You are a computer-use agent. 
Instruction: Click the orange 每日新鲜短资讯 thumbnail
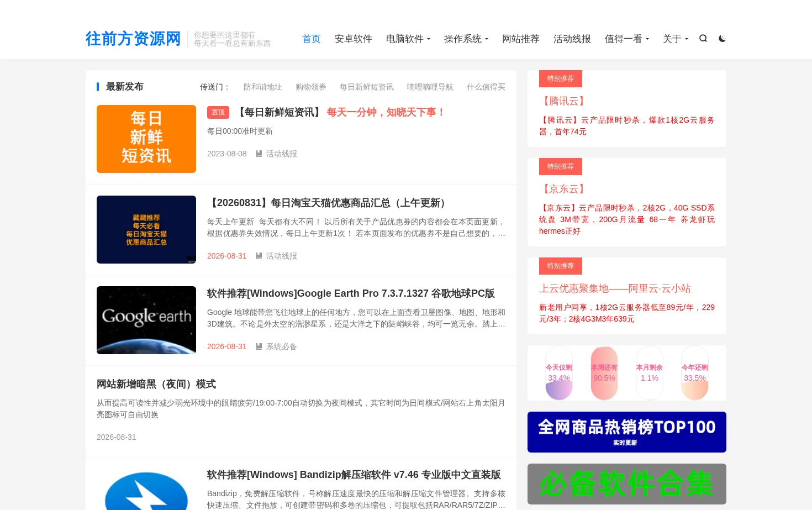(x=146, y=139)
